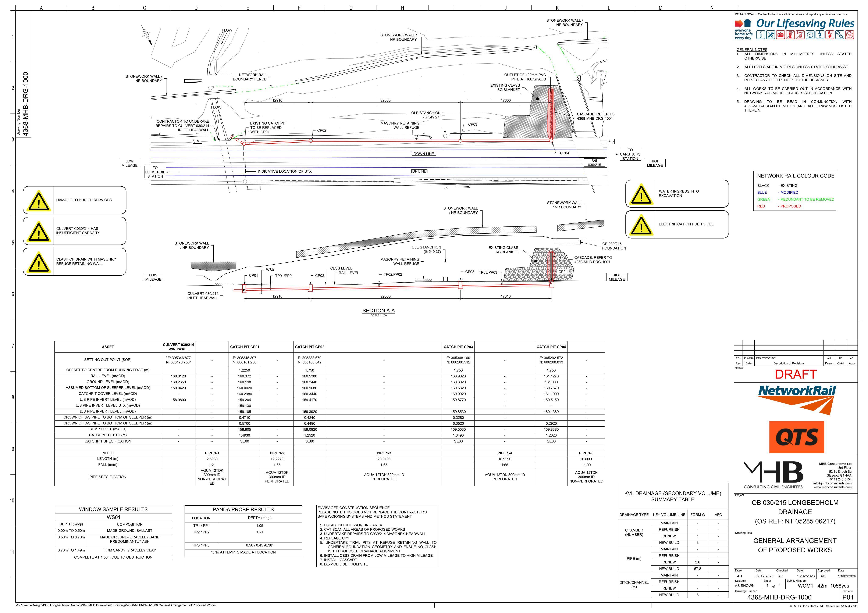Click 'PANDA PROBE RESULTS' table heading
The image size is (868, 613).
click(243, 510)
